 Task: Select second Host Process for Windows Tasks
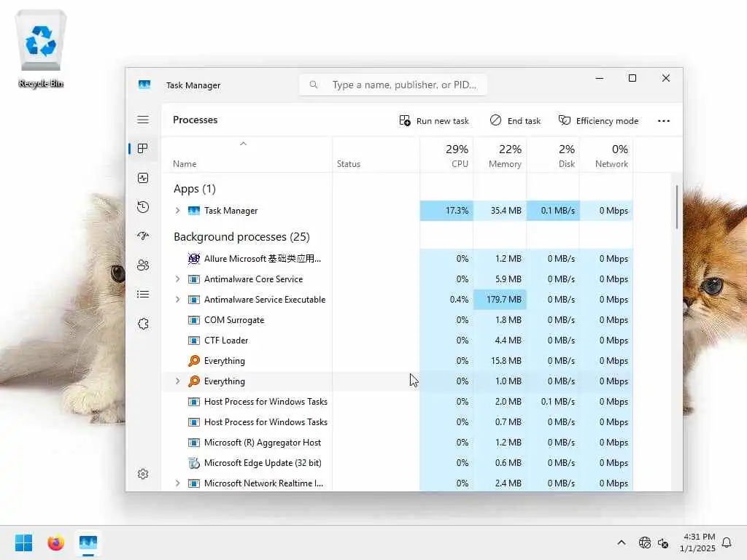[398, 422]
